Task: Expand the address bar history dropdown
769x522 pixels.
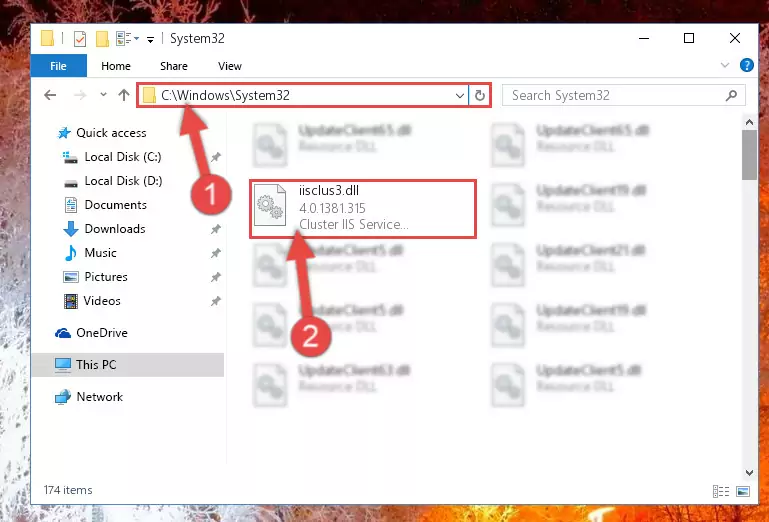Action: coord(460,96)
